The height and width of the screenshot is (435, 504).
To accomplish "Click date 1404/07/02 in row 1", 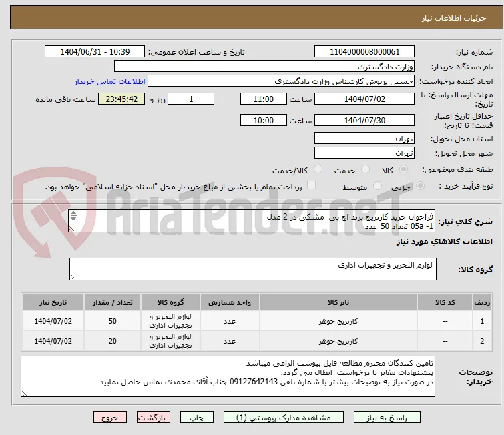I will click(53, 321).
